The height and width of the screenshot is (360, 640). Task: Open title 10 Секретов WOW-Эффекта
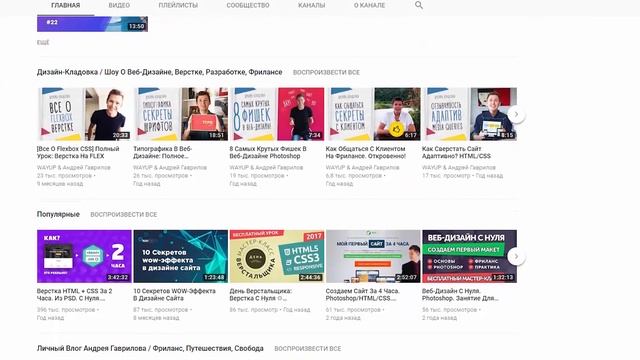point(174,295)
